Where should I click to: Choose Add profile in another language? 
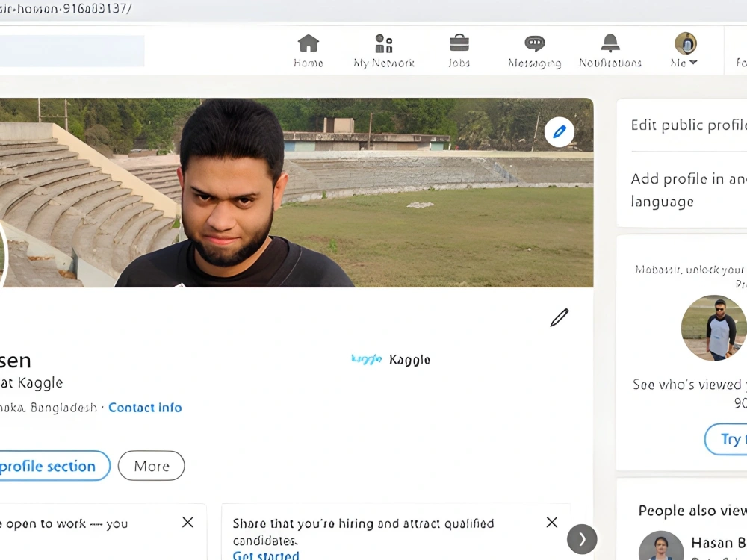[x=689, y=190]
